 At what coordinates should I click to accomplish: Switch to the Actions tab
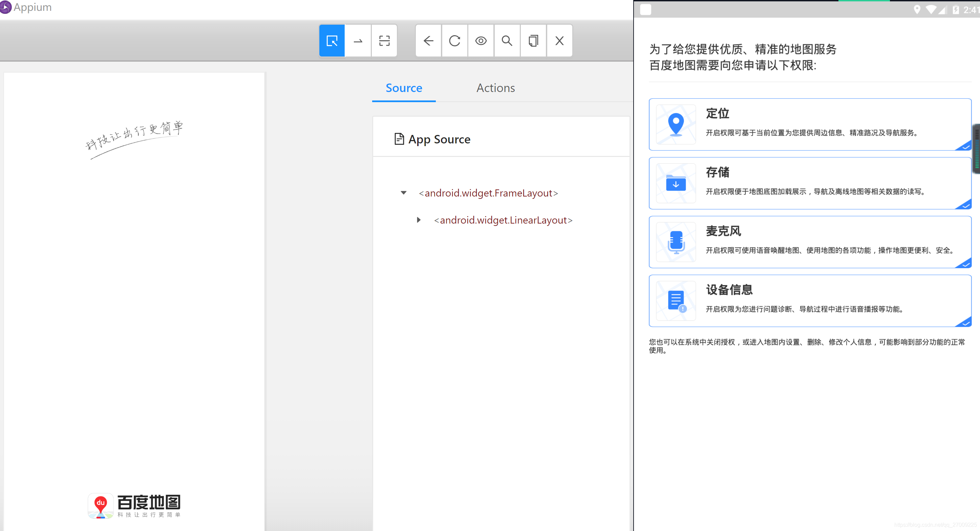coord(495,88)
